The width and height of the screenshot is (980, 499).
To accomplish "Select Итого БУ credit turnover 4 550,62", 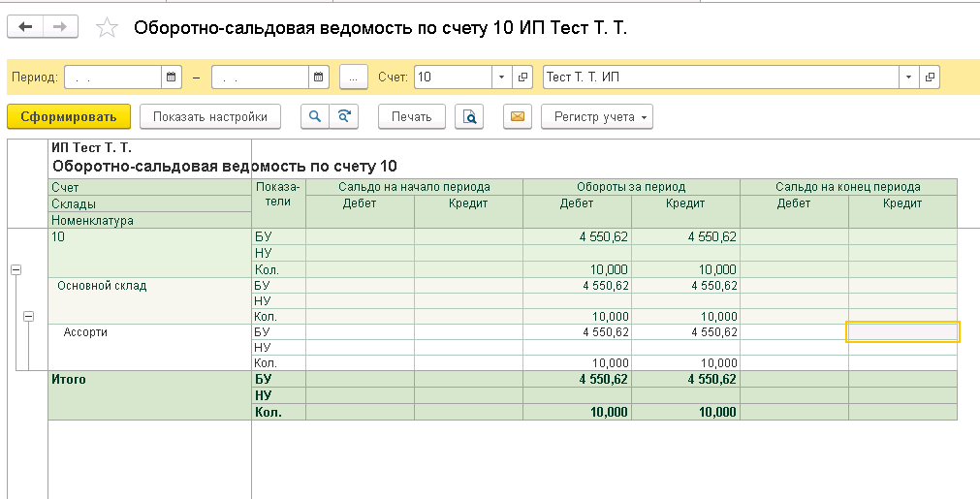I will [685, 379].
